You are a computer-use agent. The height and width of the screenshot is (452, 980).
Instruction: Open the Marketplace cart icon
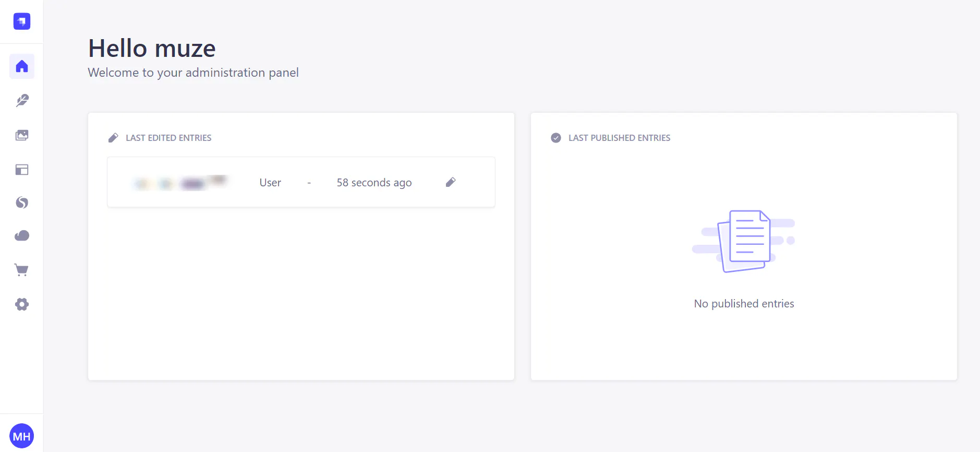22,270
